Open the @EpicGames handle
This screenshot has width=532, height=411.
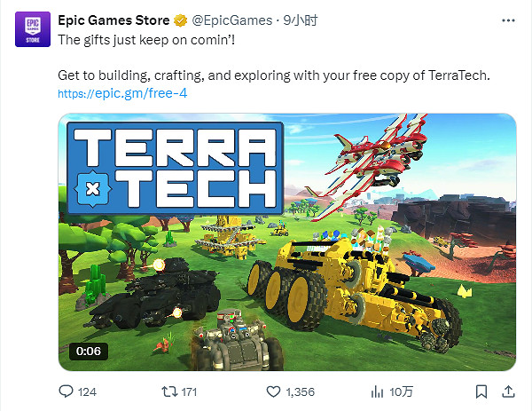(x=232, y=20)
